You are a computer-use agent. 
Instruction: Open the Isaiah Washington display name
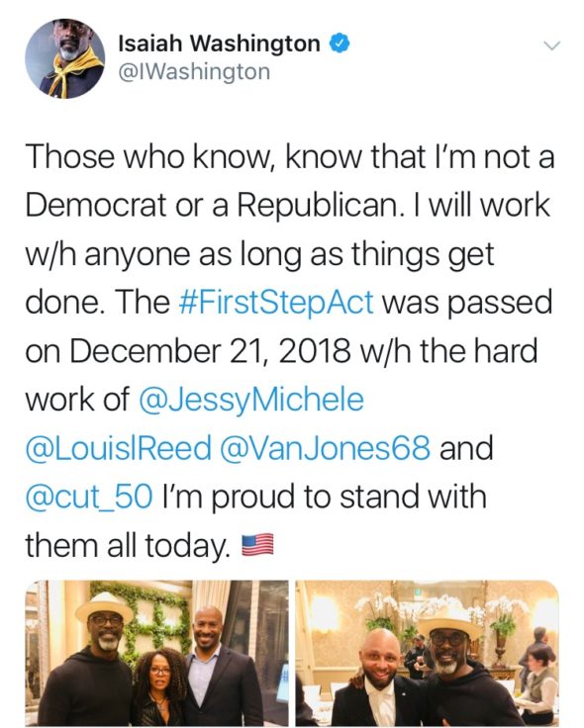tap(220, 44)
